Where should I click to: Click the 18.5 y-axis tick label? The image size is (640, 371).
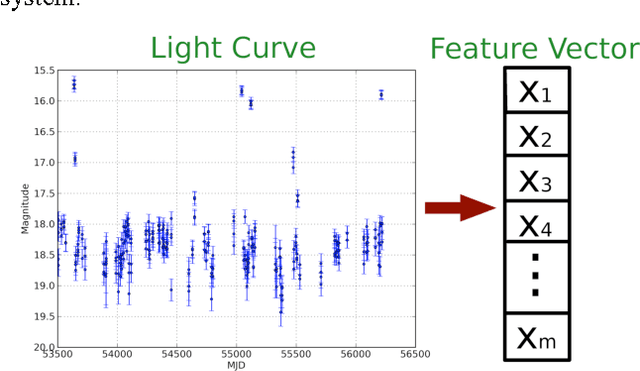click(44, 255)
